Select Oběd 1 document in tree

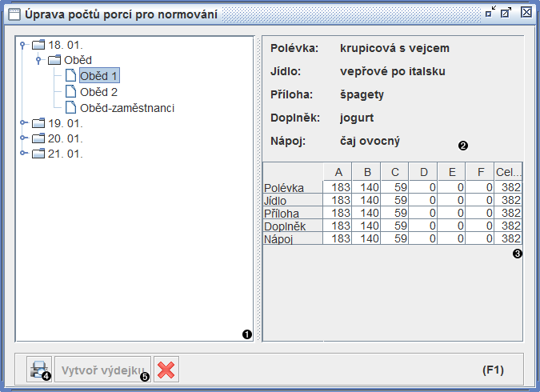[99, 76]
